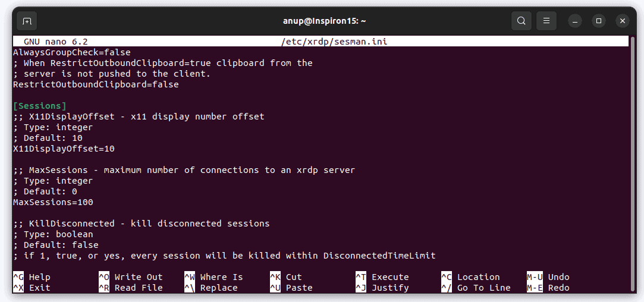Click the Where Is shortcut
Image resolution: width=644 pixels, height=302 pixels.
[221, 277]
